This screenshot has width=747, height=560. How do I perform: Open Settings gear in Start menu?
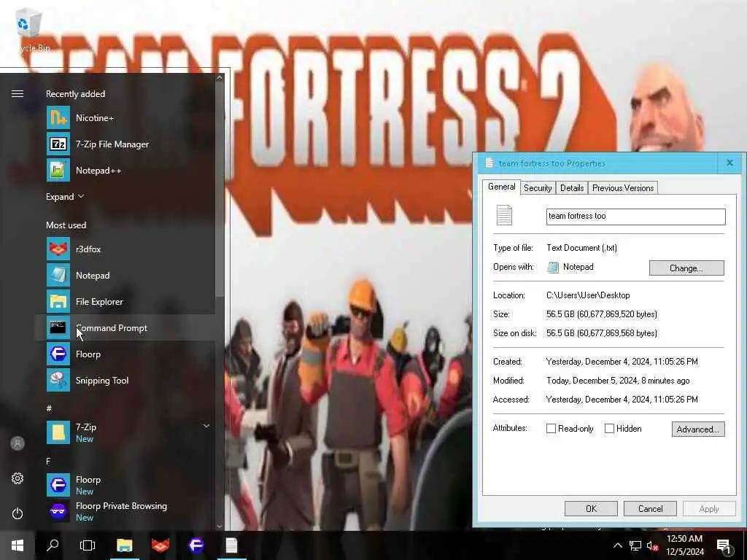click(18, 478)
